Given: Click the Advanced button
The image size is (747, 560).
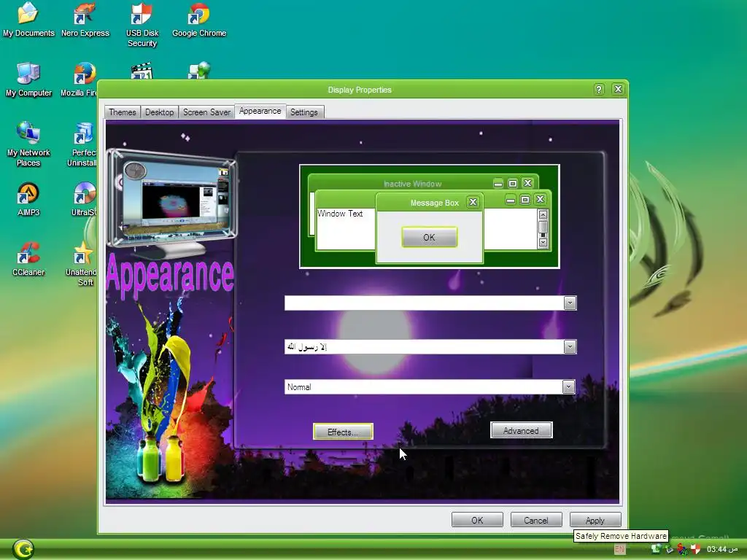Looking at the screenshot, I should (x=521, y=430).
